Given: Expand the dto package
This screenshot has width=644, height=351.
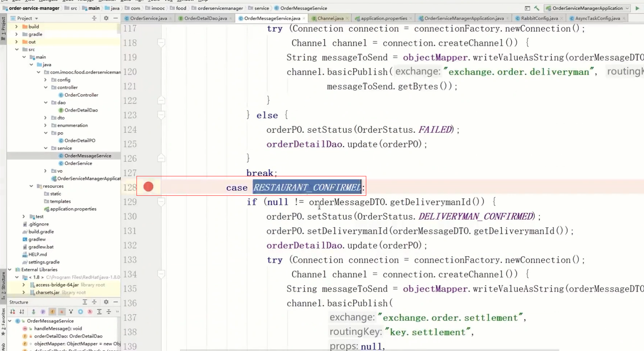Looking at the screenshot, I should coord(45,118).
